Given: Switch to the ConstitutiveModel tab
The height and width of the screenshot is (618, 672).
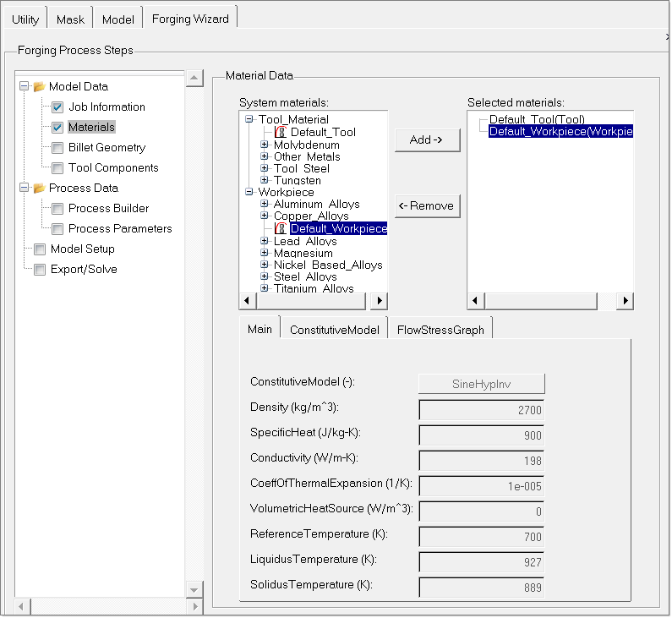Looking at the screenshot, I should pos(333,330).
